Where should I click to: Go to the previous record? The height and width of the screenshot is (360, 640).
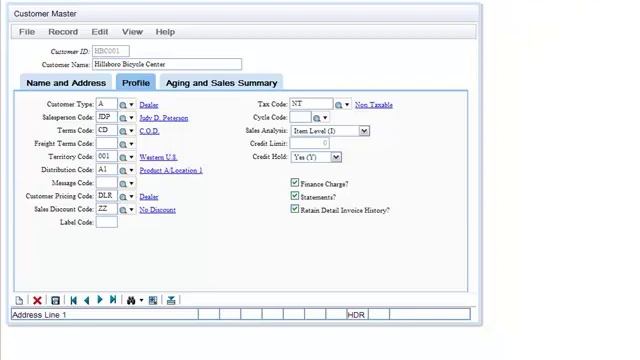coord(86,300)
